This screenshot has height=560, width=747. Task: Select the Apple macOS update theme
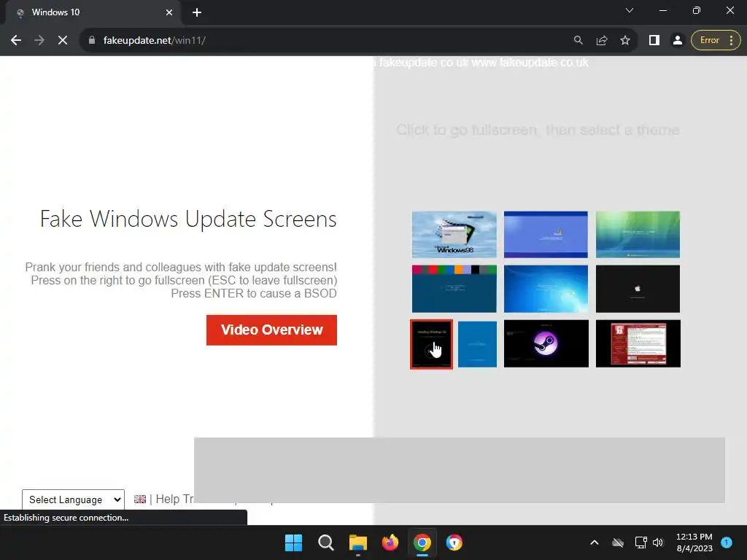pos(638,289)
